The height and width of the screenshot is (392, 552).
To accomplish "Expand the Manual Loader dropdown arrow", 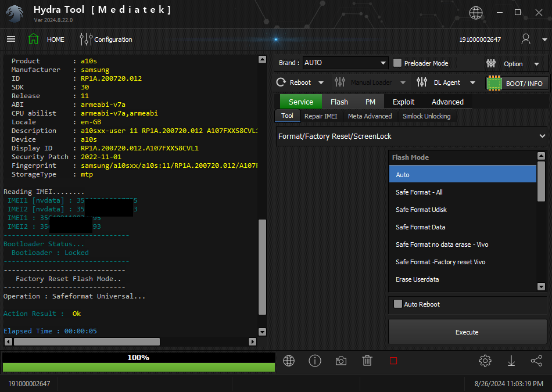I will [403, 82].
